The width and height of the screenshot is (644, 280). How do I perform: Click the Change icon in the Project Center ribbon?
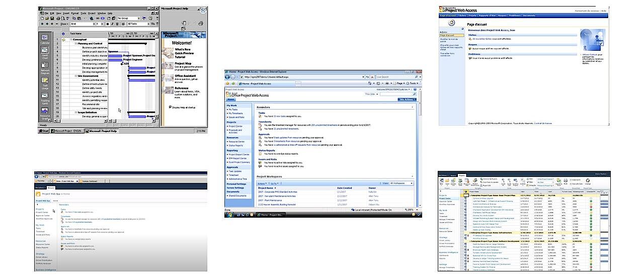click(587, 182)
